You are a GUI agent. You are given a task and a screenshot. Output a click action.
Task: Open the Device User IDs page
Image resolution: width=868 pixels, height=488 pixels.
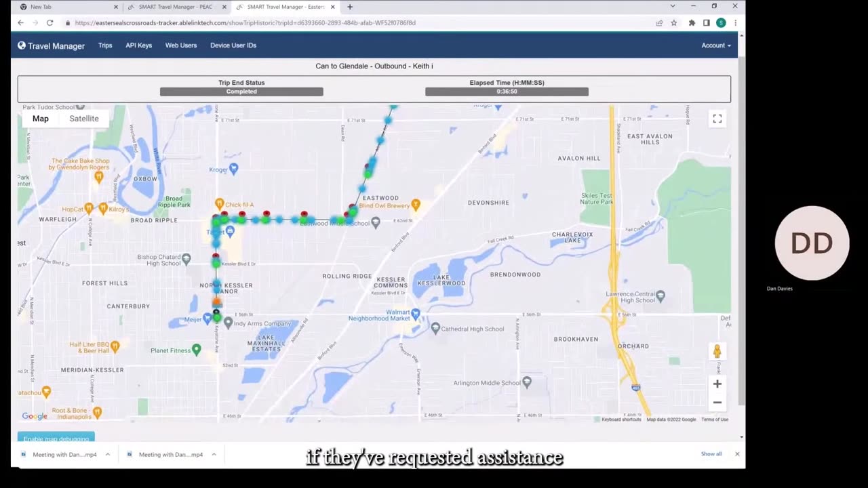[233, 45]
